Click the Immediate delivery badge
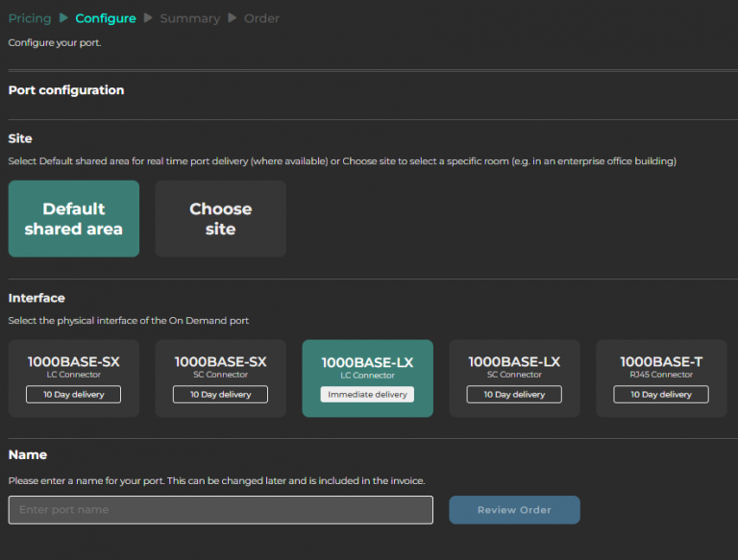This screenshot has width=738, height=560. click(368, 395)
